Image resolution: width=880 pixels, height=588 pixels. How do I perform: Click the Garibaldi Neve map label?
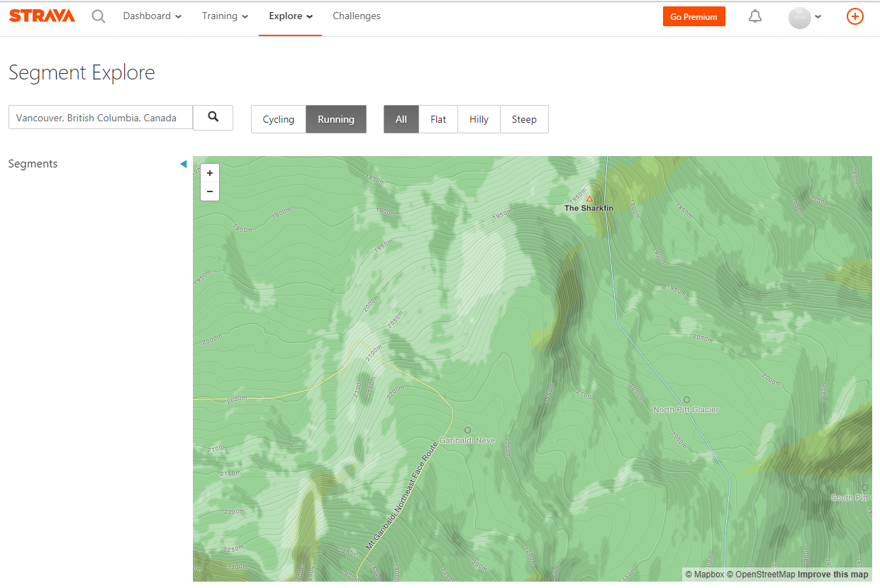467,440
